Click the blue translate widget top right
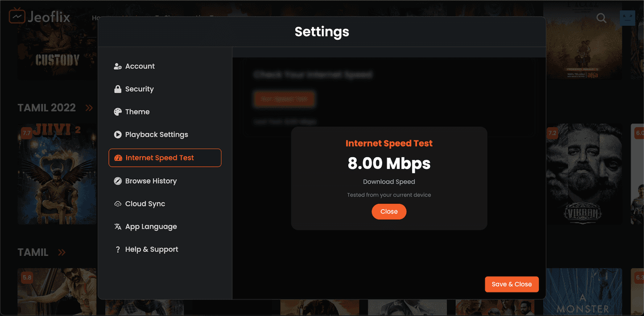Screen dimensions: 644x316 [627, 18]
